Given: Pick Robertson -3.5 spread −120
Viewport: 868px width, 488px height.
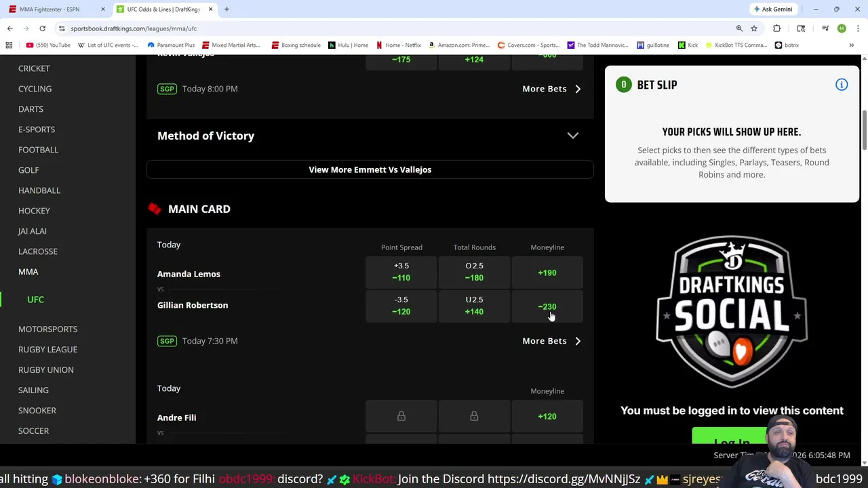Looking at the screenshot, I should (401, 306).
